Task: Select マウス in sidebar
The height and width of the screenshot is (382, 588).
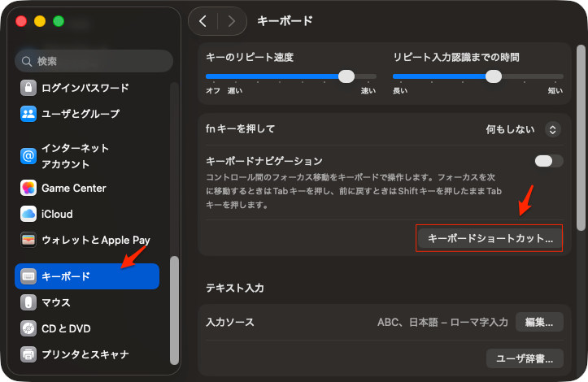Action: coord(87,302)
